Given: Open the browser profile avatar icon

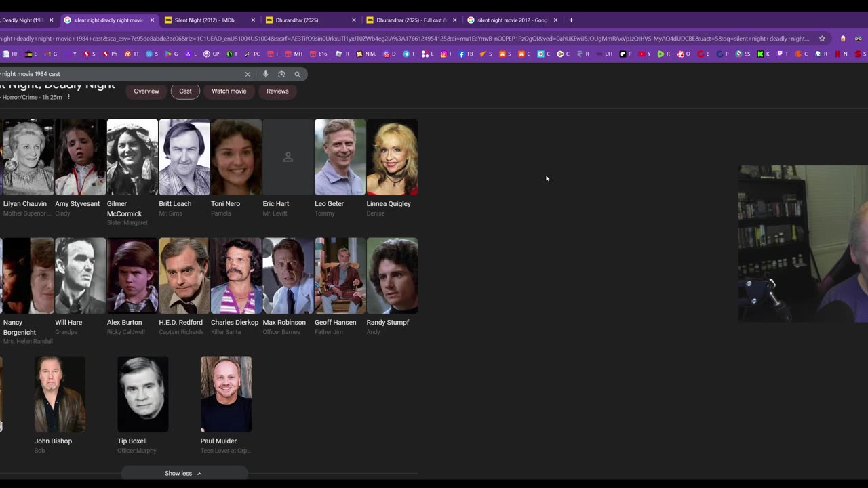Looking at the screenshot, I should click(859, 39).
